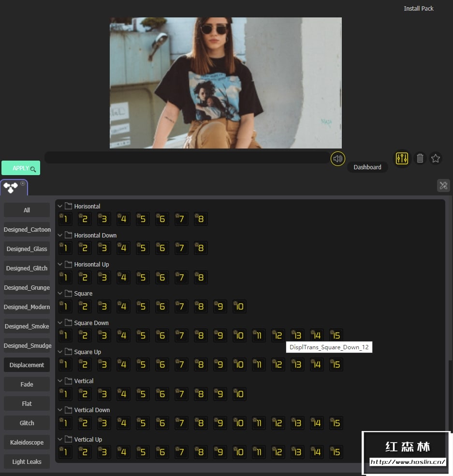Select preset 11 in Square Up folder

pyautogui.click(x=259, y=365)
